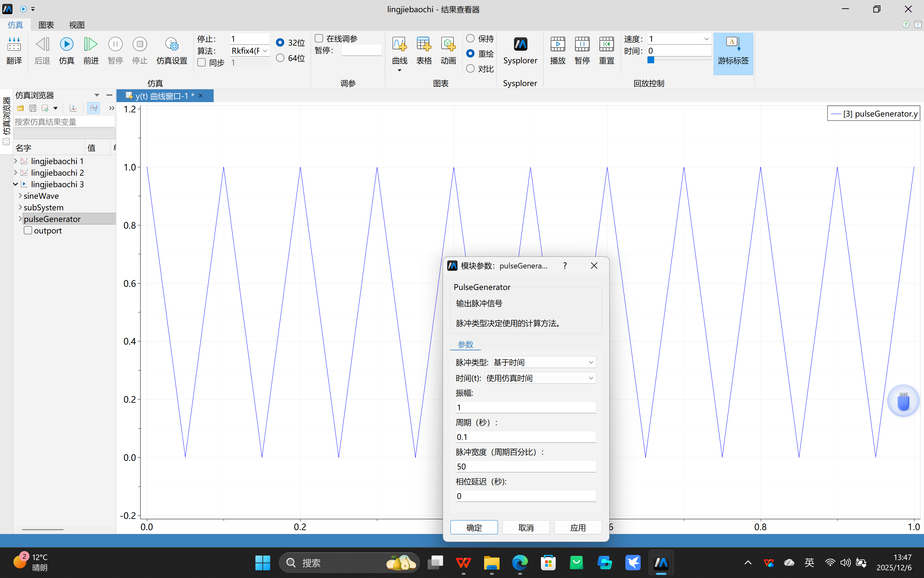Open the 脉冲类型 dropdown
Screen dimensions: 924x578
pyautogui.click(x=544, y=362)
